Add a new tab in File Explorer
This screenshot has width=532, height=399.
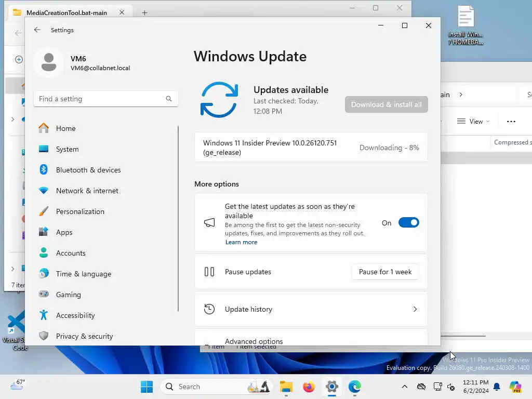(144, 13)
